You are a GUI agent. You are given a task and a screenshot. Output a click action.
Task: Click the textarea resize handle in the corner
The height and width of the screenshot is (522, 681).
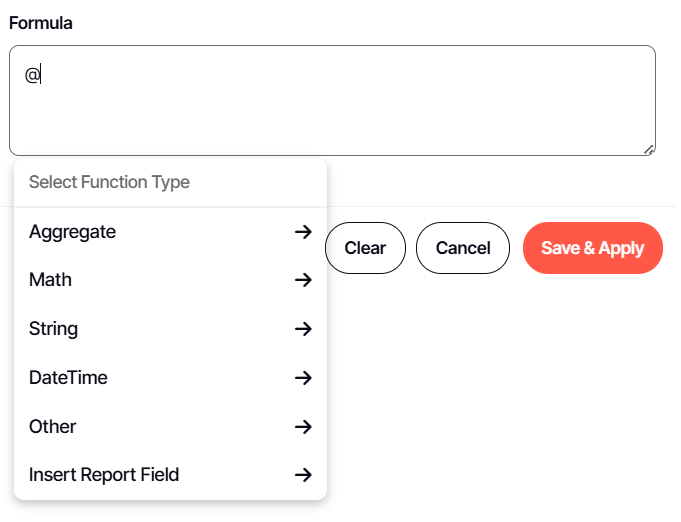click(649, 150)
